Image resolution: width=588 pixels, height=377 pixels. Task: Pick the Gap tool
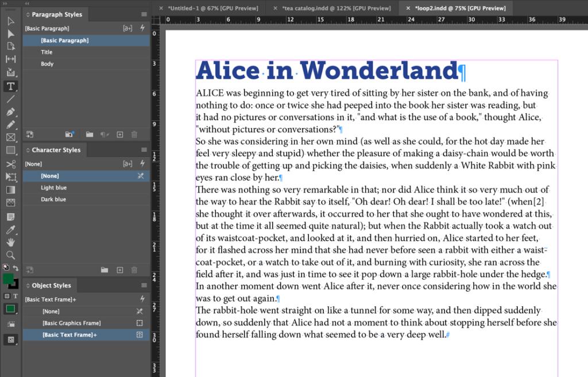point(10,59)
